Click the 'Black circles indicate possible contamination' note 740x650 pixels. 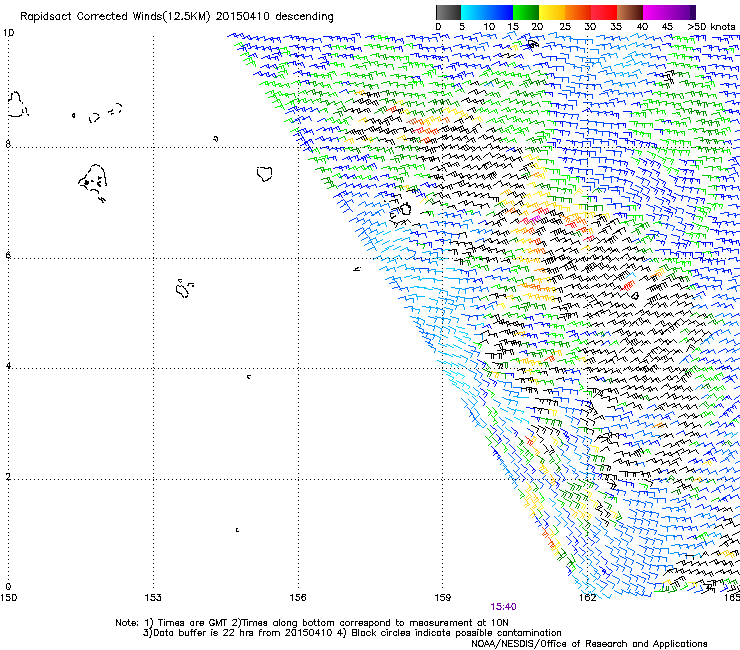click(x=456, y=633)
